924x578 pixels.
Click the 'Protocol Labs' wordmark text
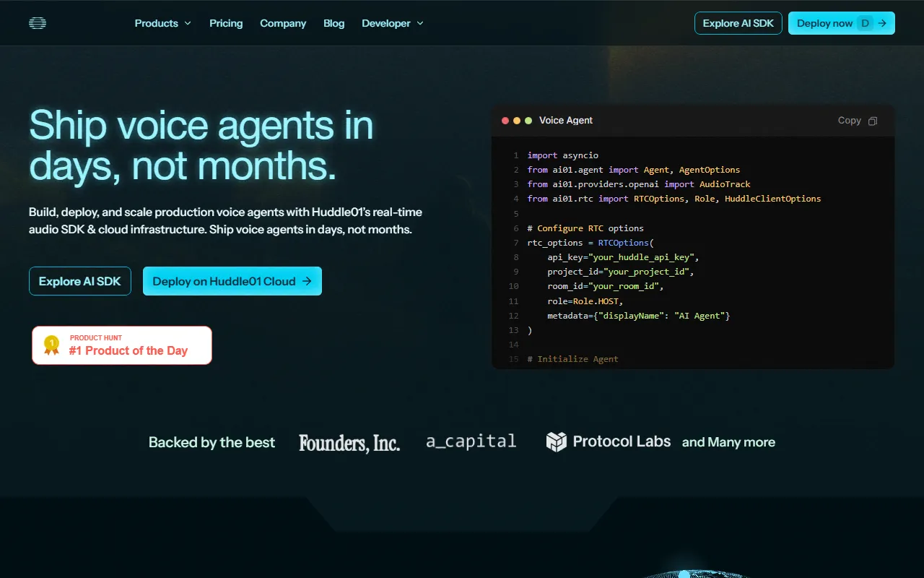[x=622, y=441]
